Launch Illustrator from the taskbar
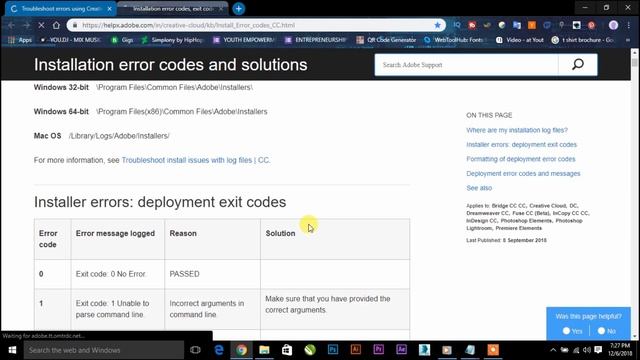Viewport: 640px width, 360px height. (x=356, y=350)
